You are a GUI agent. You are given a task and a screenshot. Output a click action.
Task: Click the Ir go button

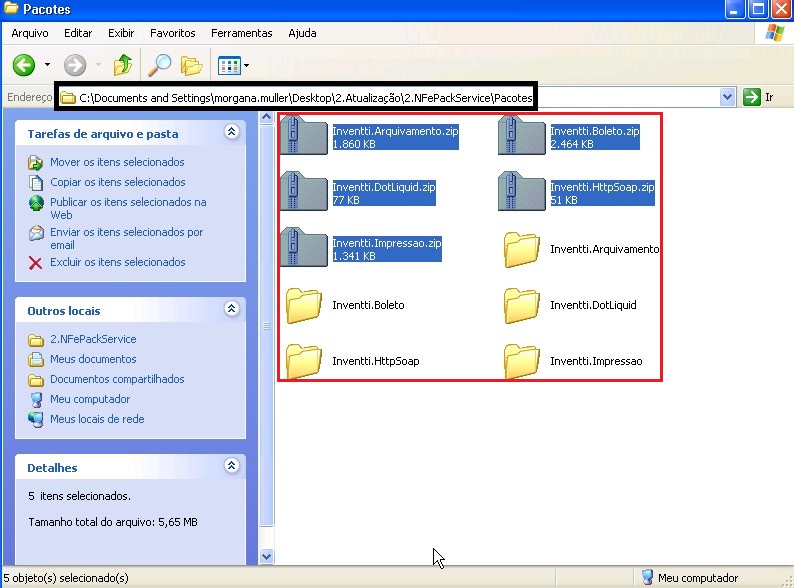(759, 97)
